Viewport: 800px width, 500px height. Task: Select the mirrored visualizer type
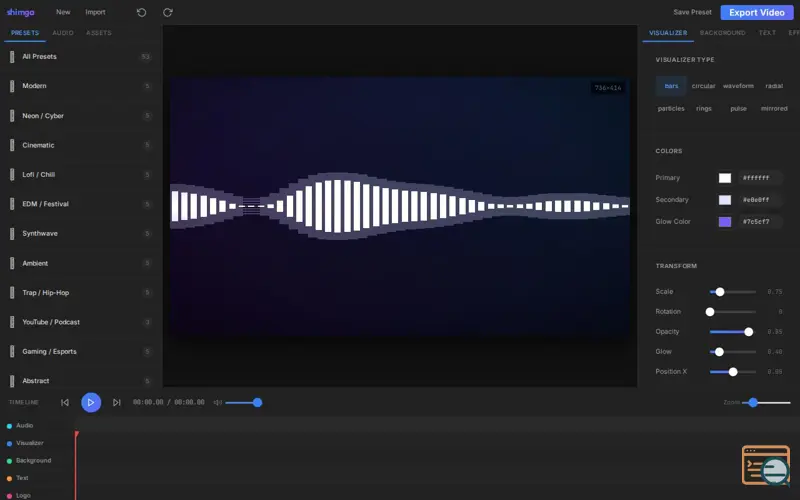pyautogui.click(x=774, y=109)
